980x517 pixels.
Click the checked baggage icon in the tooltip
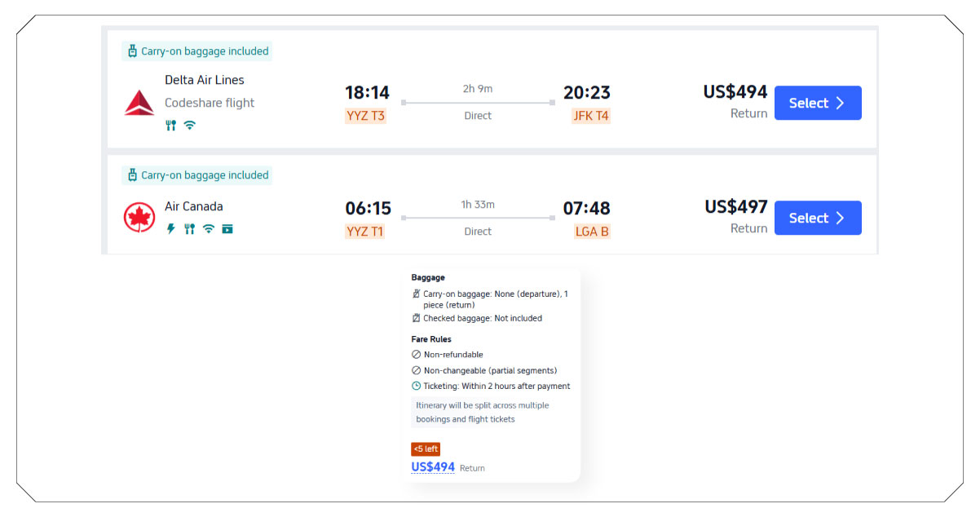point(416,318)
